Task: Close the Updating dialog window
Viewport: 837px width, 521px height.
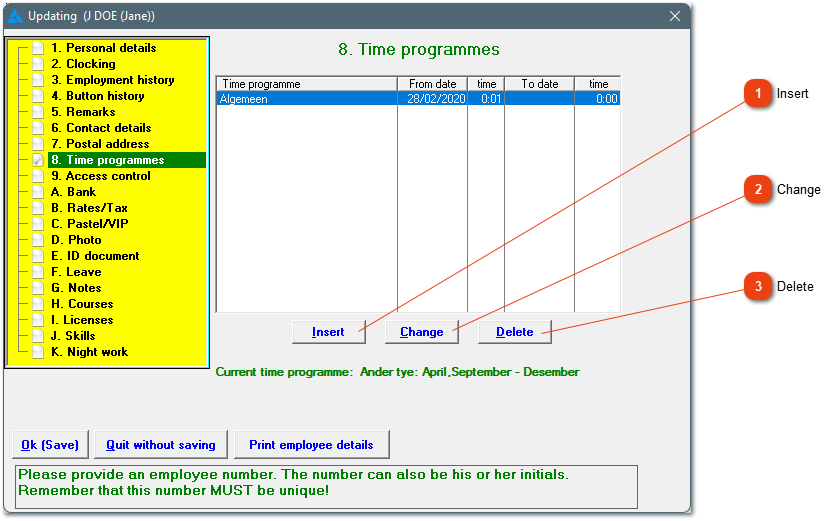Action: click(675, 17)
